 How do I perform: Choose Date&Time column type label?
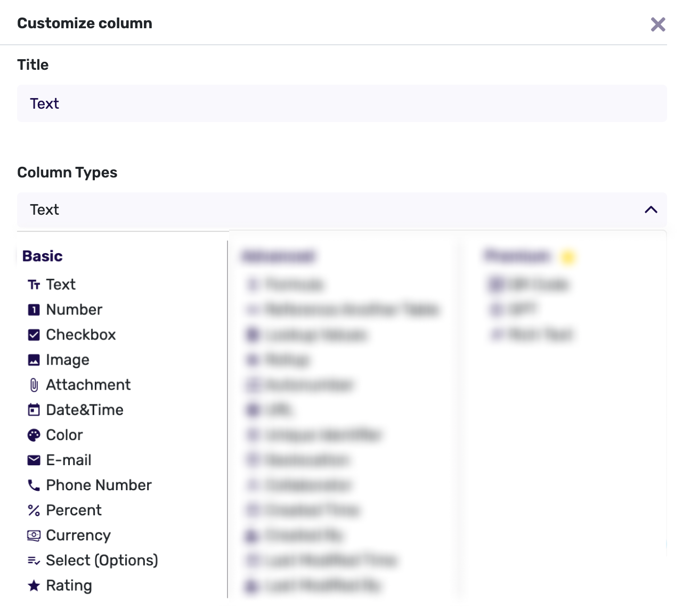[x=85, y=410]
